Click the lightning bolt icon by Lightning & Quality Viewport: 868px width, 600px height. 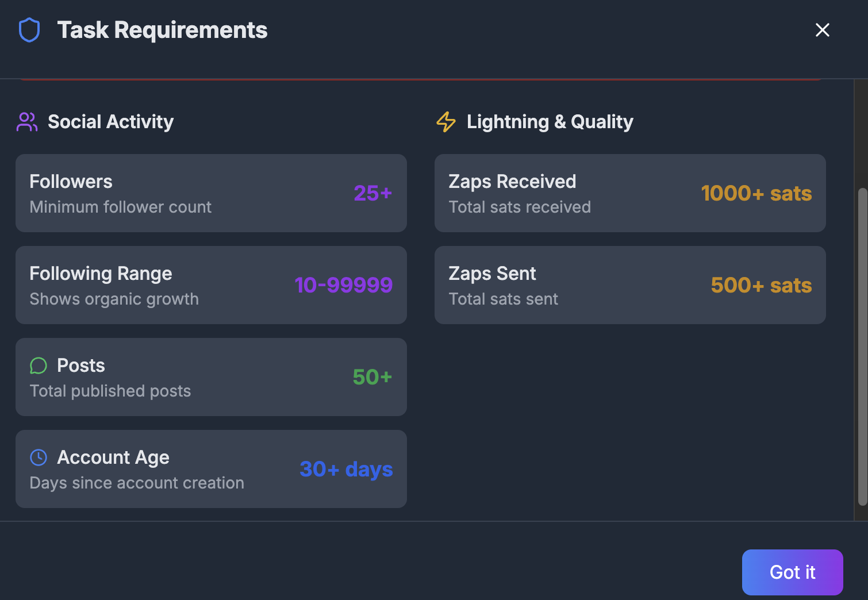point(446,122)
